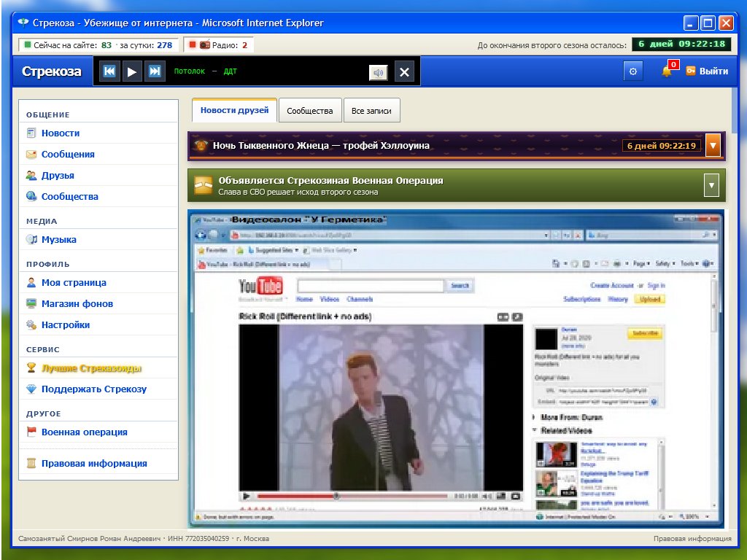Image resolution: width=747 pixels, height=560 pixels.
Task: Play the track Потолок by ДДТ
Action: 132,71
